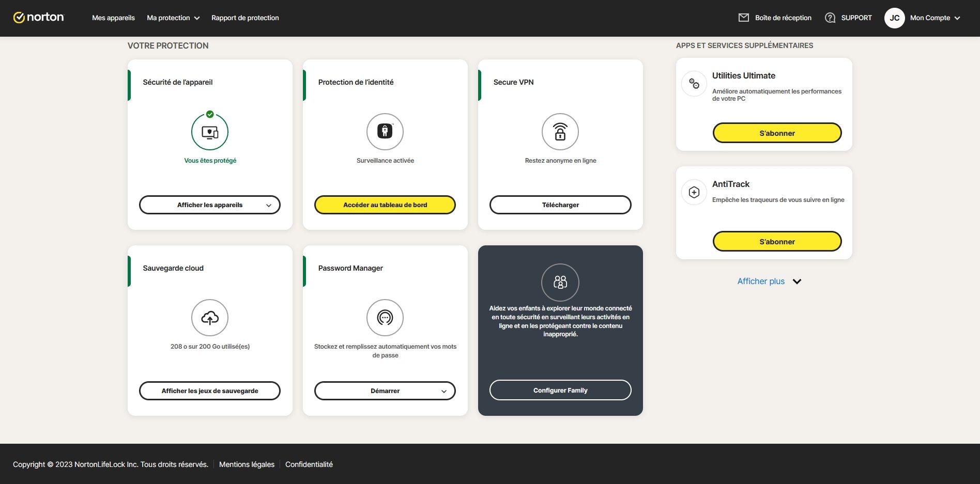
Task: Open Rapport de protection page
Action: 245,18
